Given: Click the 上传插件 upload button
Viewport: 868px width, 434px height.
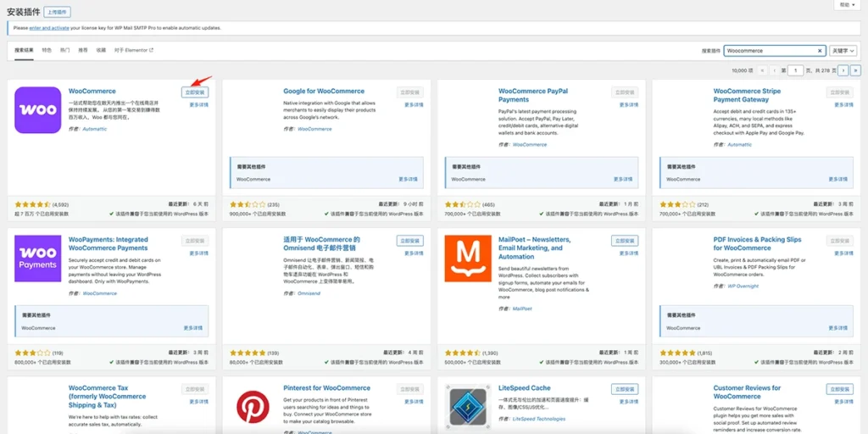Looking at the screenshot, I should tap(57, 12).
